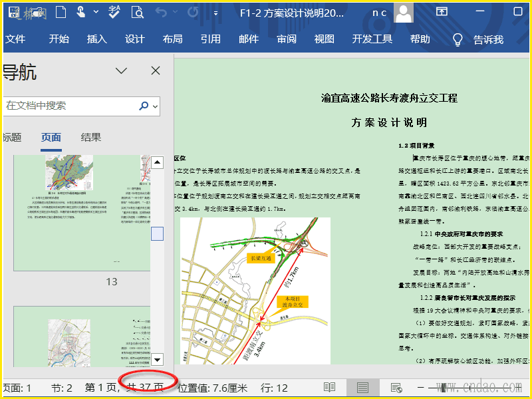The width and height of the screenshot is (532, 399).
Task: Click the 导航 pane title
Action: (20, 72)
